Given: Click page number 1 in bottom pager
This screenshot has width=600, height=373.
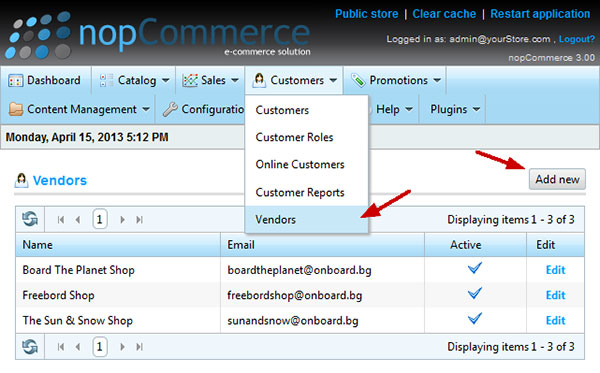Looking at the screenshot, I should [99, 347].
